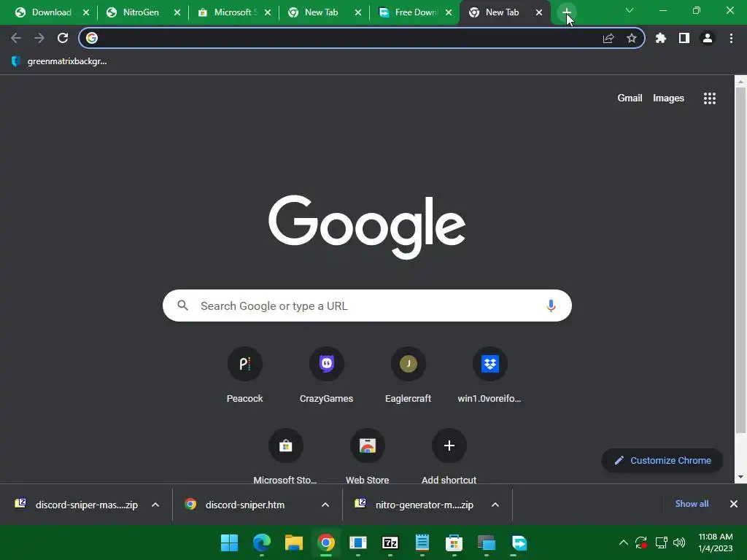Click the magnifier icon in search box
The width and height of the screenshot is (747, 560).
pos(183,306)
